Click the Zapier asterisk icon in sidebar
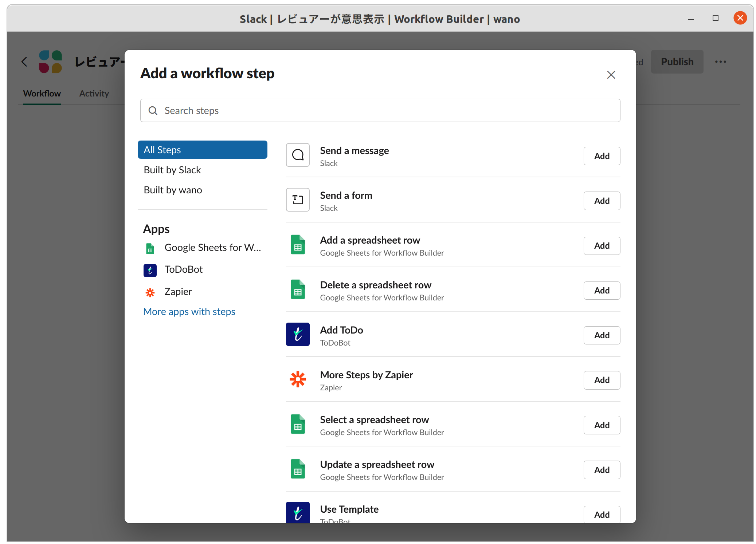The image size is (756, 544). pyautogui.click(x=150, y=292)
